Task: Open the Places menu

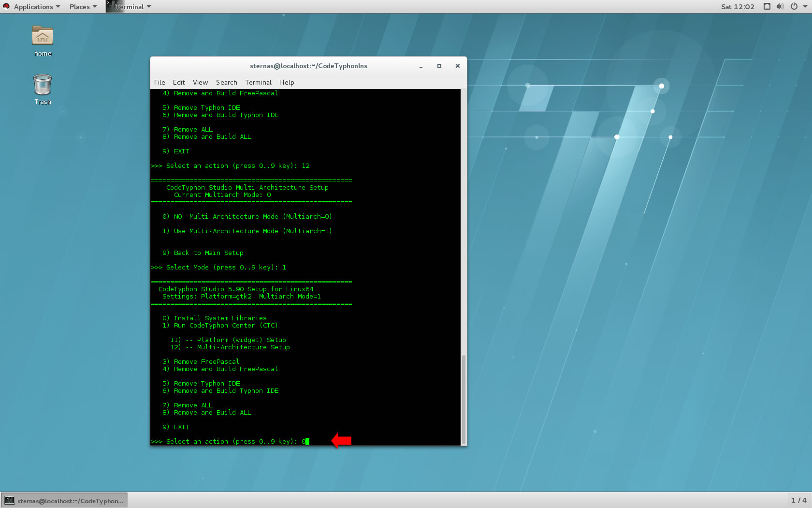Action: [x=83, y=7]
